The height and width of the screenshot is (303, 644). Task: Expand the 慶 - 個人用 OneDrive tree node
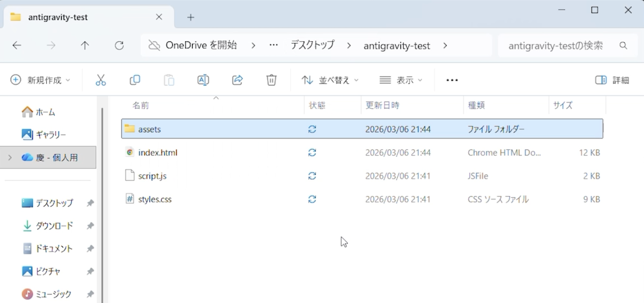10,157
